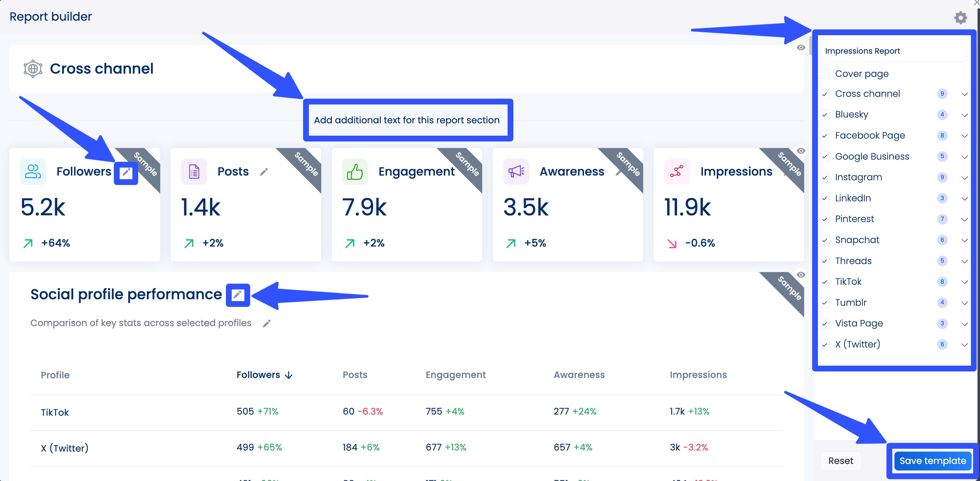Sort by Followers using the arrow
This screenshot has width=980, height=481.
pos(288,375)
